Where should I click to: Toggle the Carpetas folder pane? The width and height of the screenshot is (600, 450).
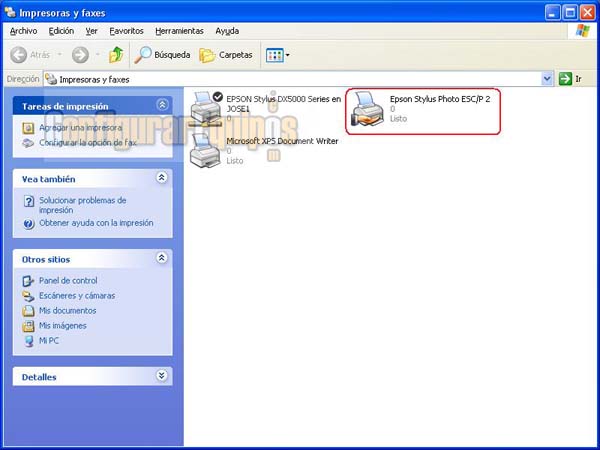(226, 55)
